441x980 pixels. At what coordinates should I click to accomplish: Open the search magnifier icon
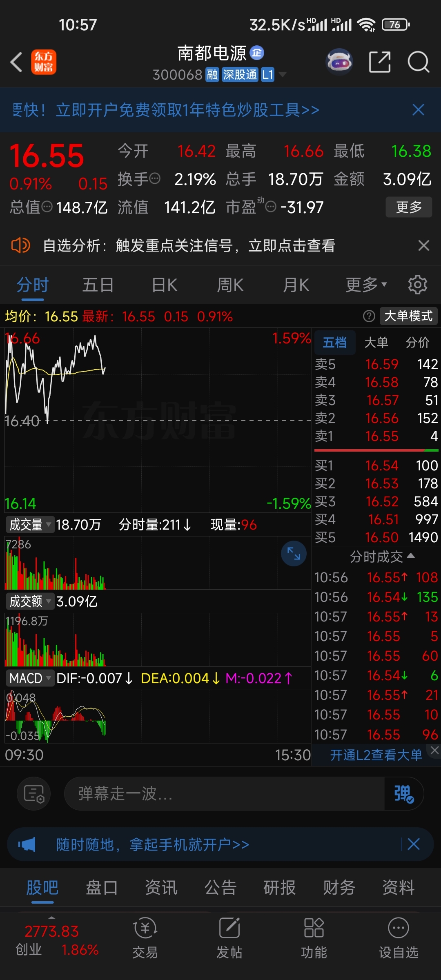pos(419,62)
